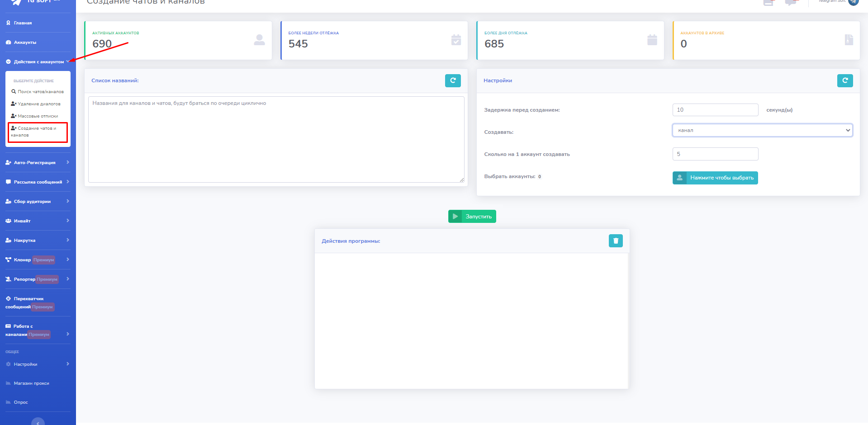Image resolution: width=868 pixels, height=425 pixels.
Task: Click the Перехватчик сообщений crosshair icon
Action: coord(8,298)
